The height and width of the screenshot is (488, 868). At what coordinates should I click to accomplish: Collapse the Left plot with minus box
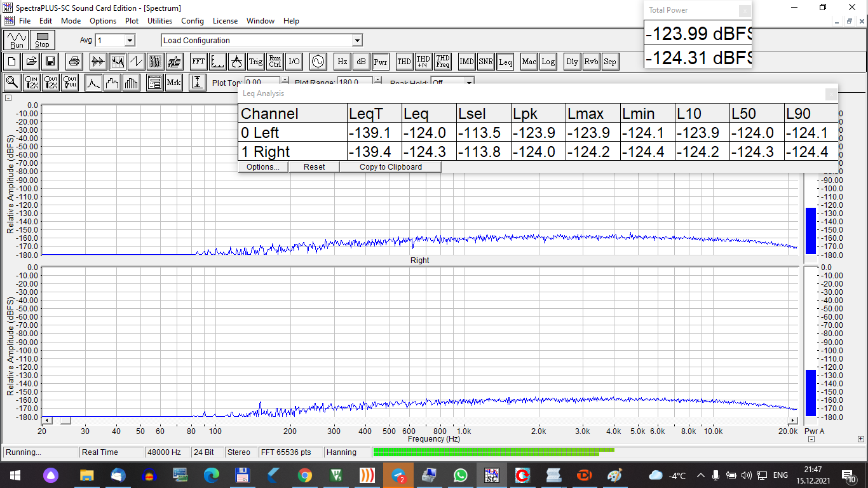[8, 98]
